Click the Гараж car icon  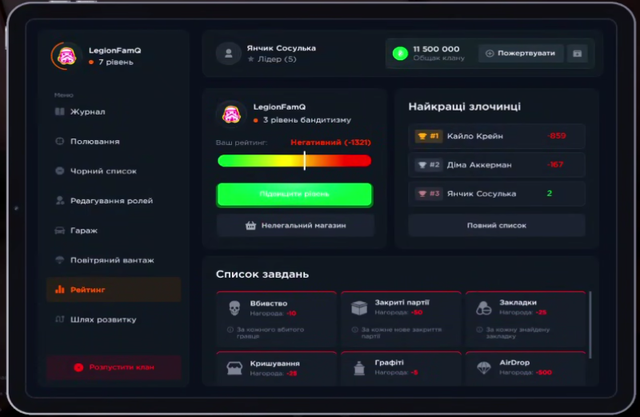point(60,231)
